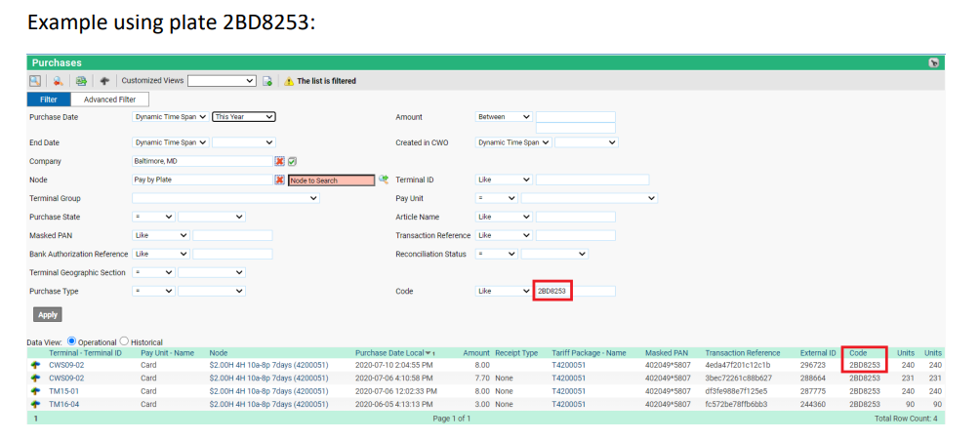Open terminal link TM15-01

click(x=64, y=391)
